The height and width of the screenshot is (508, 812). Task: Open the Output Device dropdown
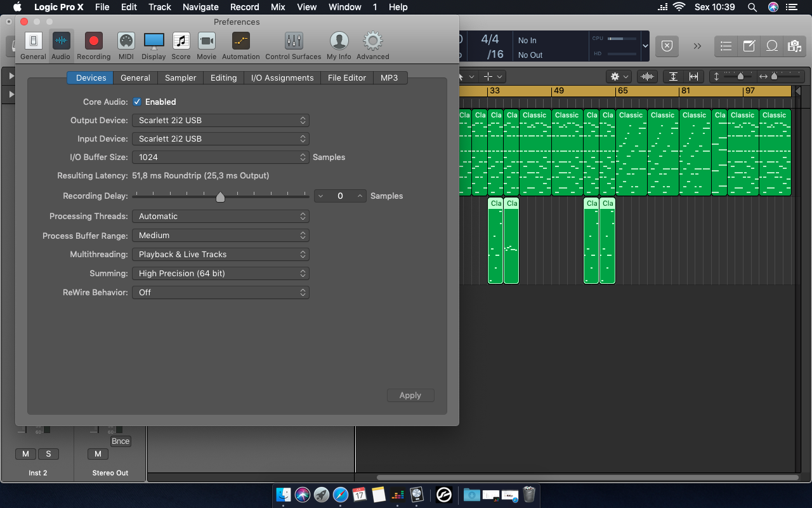click(x=220, y=120)
